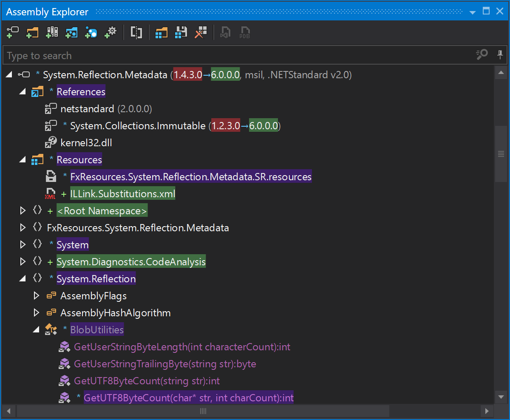
Task: Collapse the References node
Action: click(x=23, y=92)
